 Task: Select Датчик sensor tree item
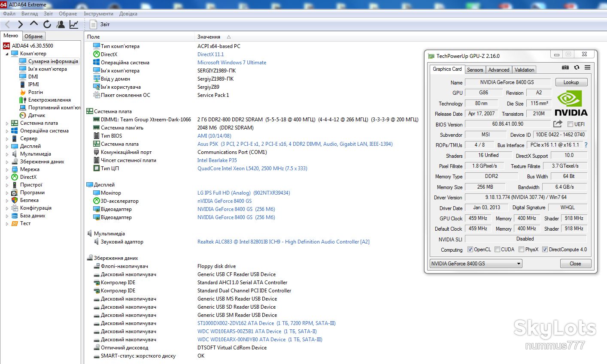pos(36,115)
